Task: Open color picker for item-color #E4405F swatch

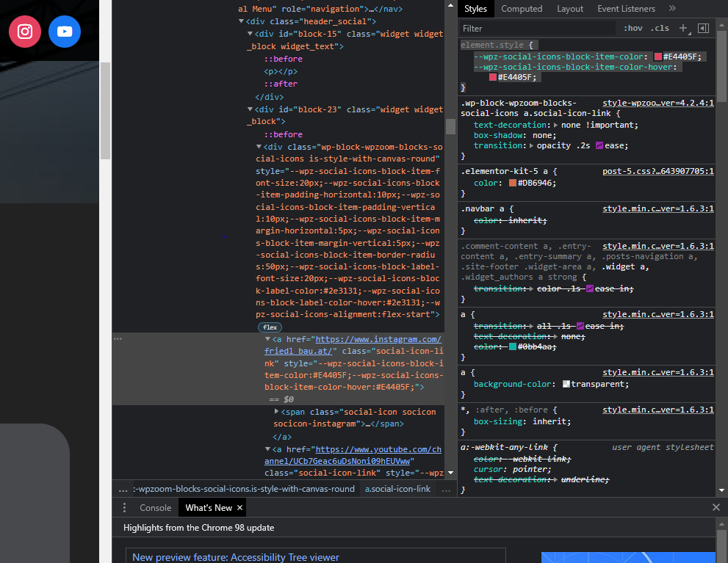Action: click(658, 57)
